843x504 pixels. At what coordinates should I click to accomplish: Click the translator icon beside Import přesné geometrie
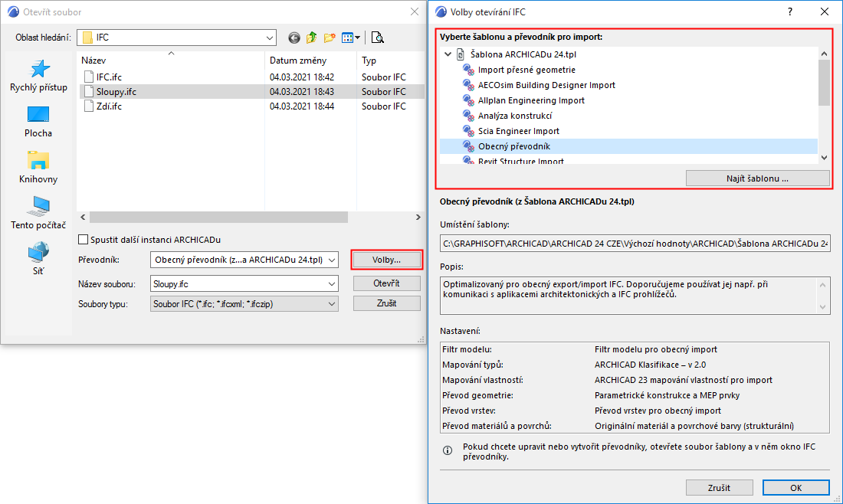click(x=468, y=70)
